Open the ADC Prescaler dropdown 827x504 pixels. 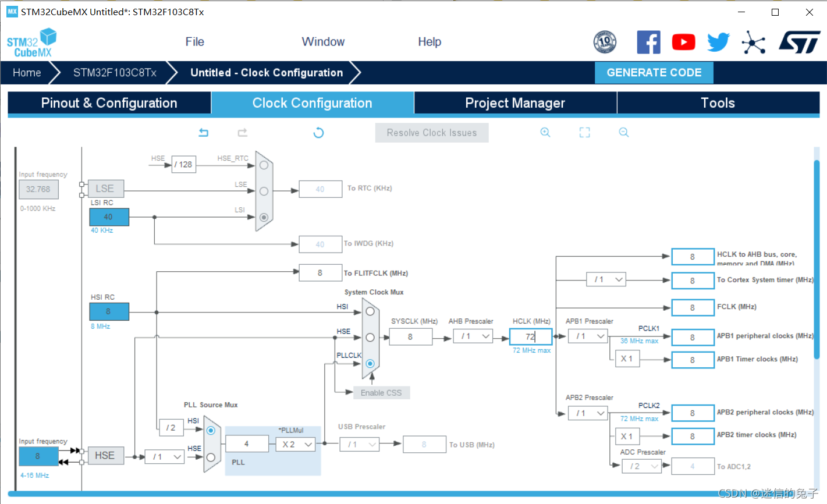pos(642,466)
